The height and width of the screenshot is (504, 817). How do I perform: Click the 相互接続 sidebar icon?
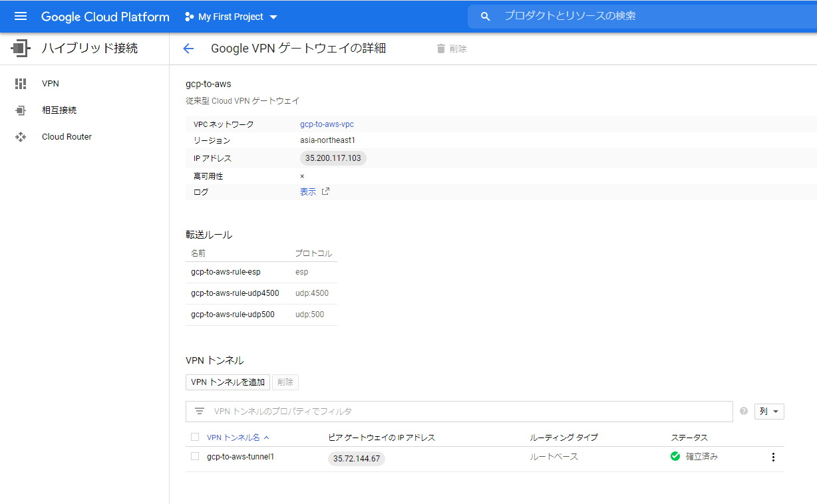click(21, 110)
